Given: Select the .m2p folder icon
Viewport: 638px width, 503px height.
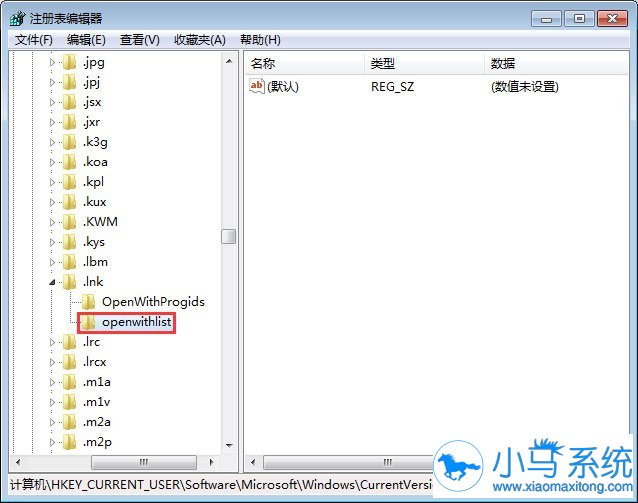Looking at the screenshot, I should 69,442.
